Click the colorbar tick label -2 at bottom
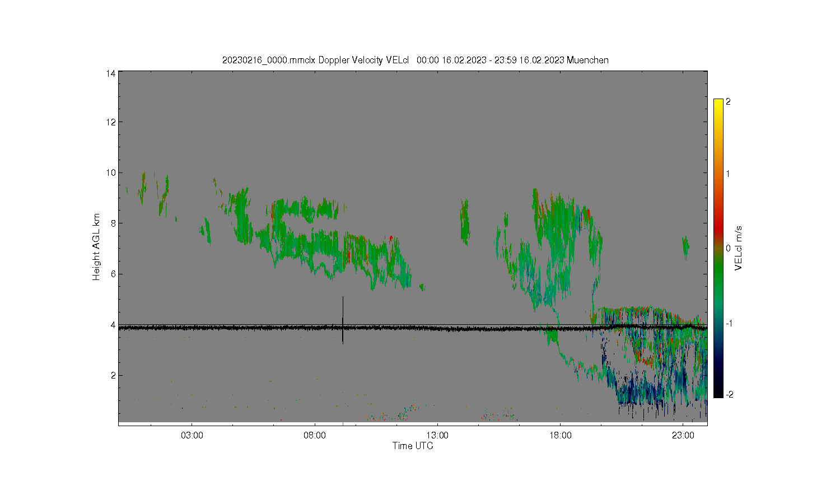Image resolution: width=840 pixels, height=504 pixels. 729,395
